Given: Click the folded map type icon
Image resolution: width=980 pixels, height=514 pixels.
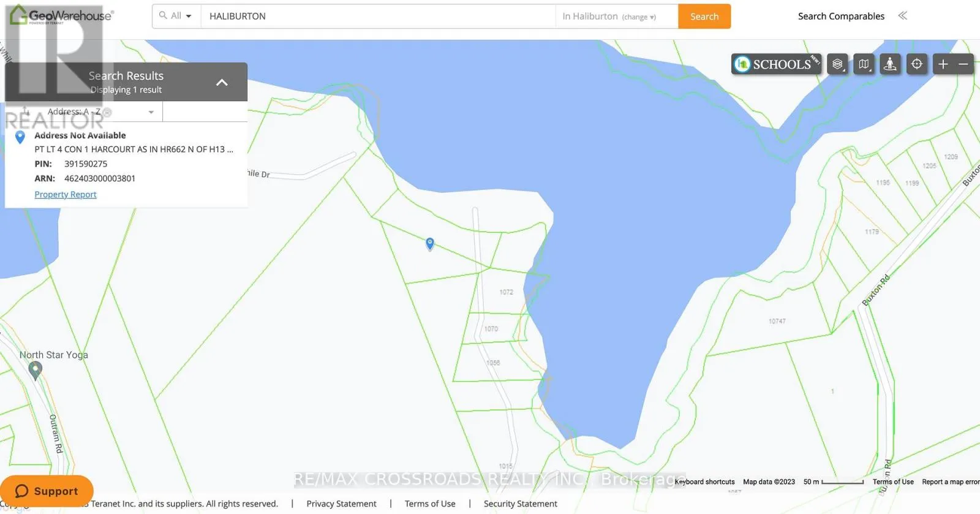Looking at the screenshot, I should coord(864,64).
